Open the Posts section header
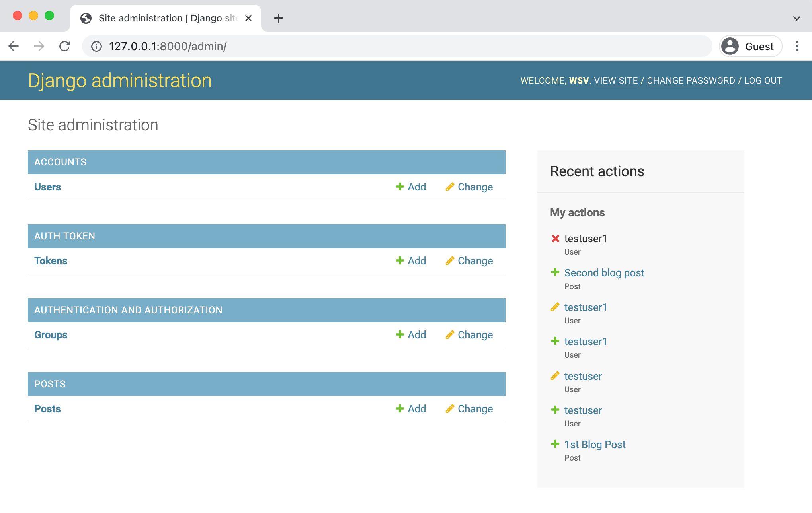The width and height of the screenshot is (812, 513). pos(50,384)
